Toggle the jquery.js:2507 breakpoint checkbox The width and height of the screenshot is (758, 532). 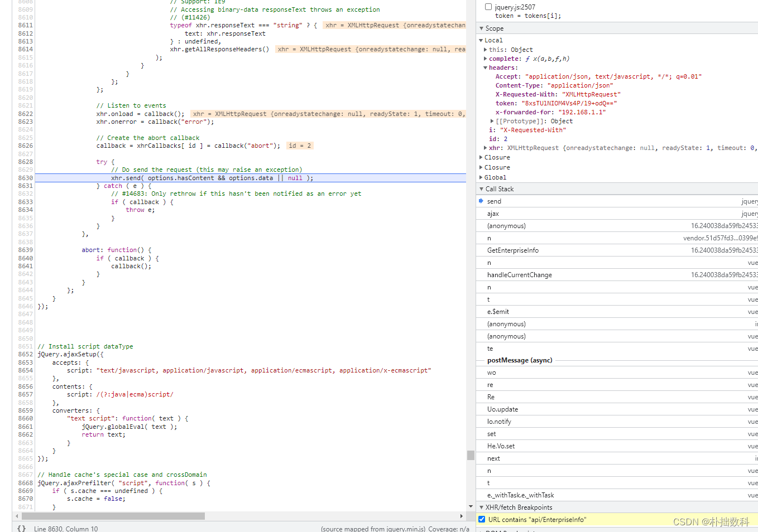(488, 7)
